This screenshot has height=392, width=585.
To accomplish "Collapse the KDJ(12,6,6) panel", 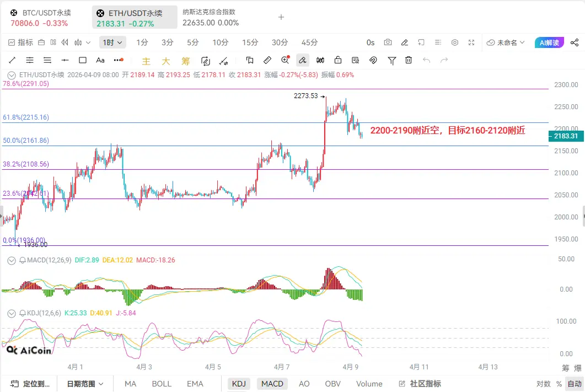I will (12, 313).
